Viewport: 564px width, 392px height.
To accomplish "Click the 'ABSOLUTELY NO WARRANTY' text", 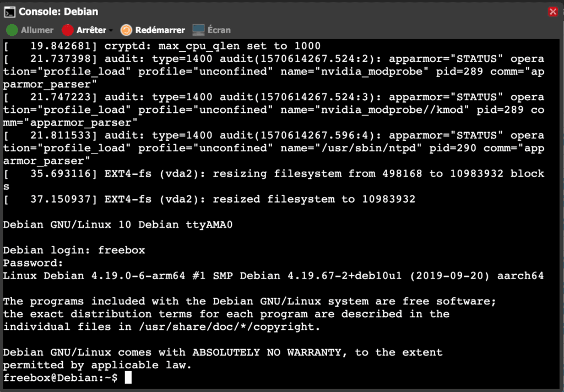I will point(267,352).
